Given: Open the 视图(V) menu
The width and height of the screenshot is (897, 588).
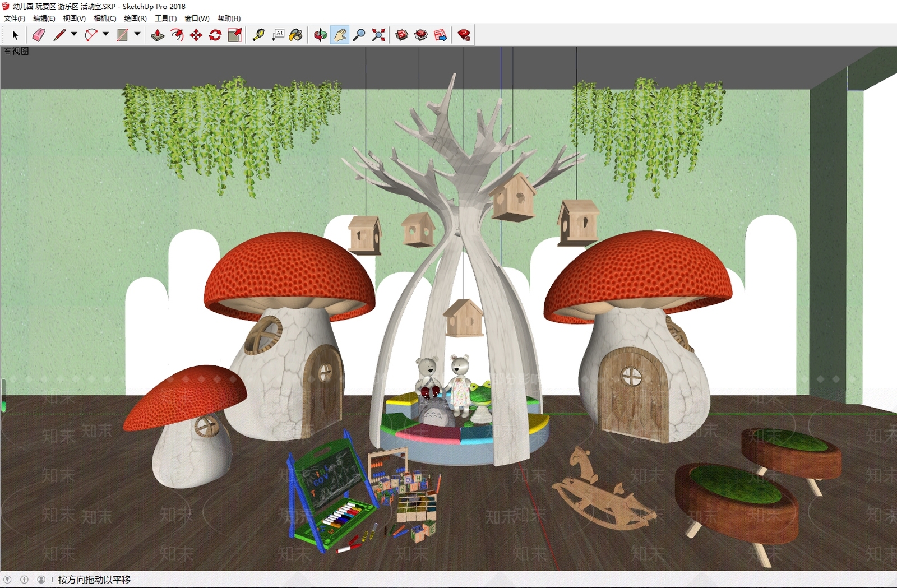Looking at the screenshot, I should pos(75,18).
